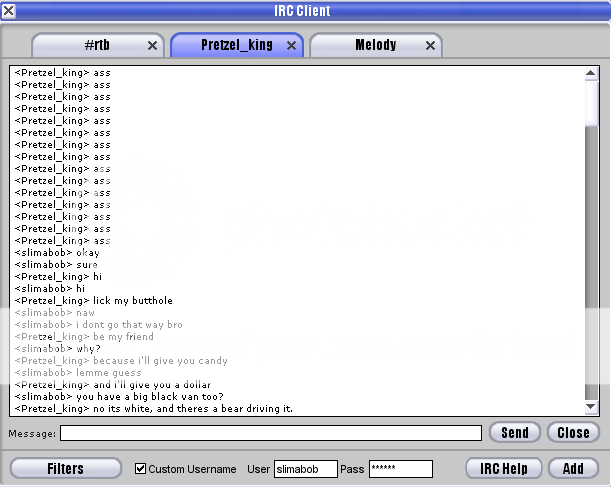
Task: Open the Melody chat tab
Action: point(375,46)
